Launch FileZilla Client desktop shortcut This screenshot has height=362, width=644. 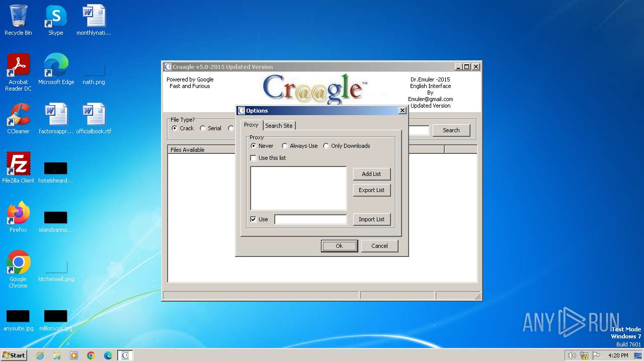click(18, 168)
